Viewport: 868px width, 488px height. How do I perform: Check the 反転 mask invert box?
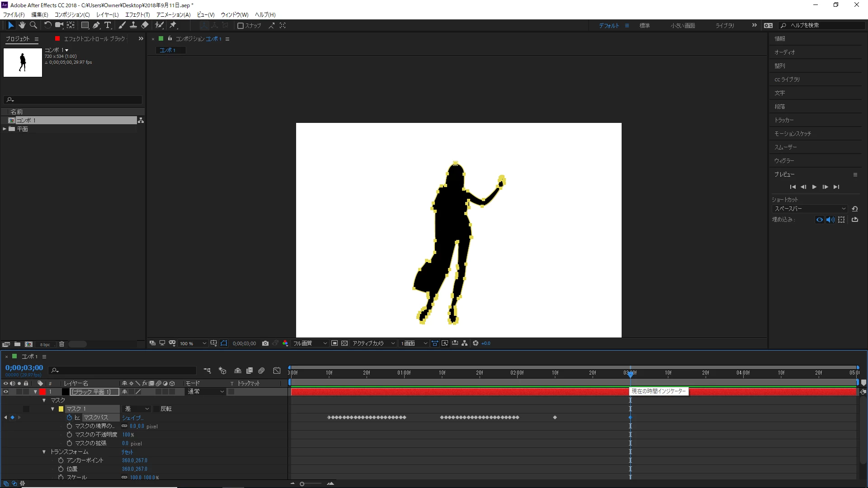[156, 409]
